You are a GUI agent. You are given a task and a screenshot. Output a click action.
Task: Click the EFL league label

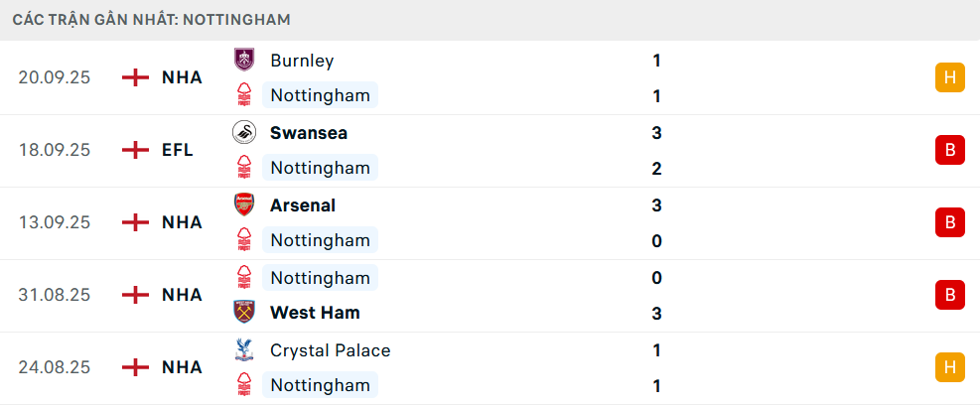pos(178,150)
